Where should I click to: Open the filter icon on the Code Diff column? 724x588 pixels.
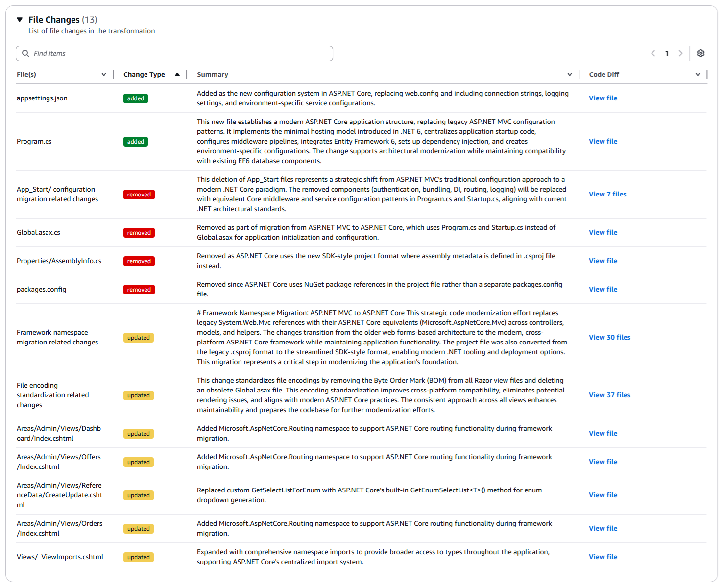tap(698, 74)
